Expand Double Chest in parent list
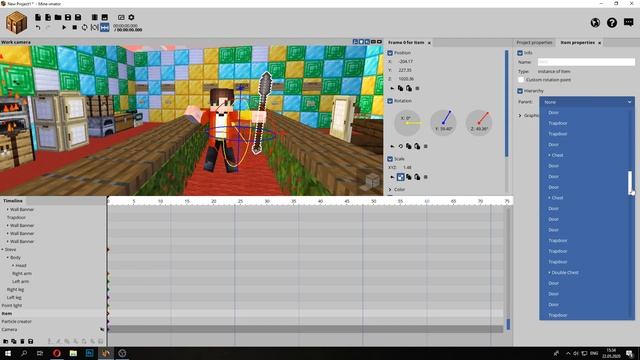640x360 pixels. 549,272
